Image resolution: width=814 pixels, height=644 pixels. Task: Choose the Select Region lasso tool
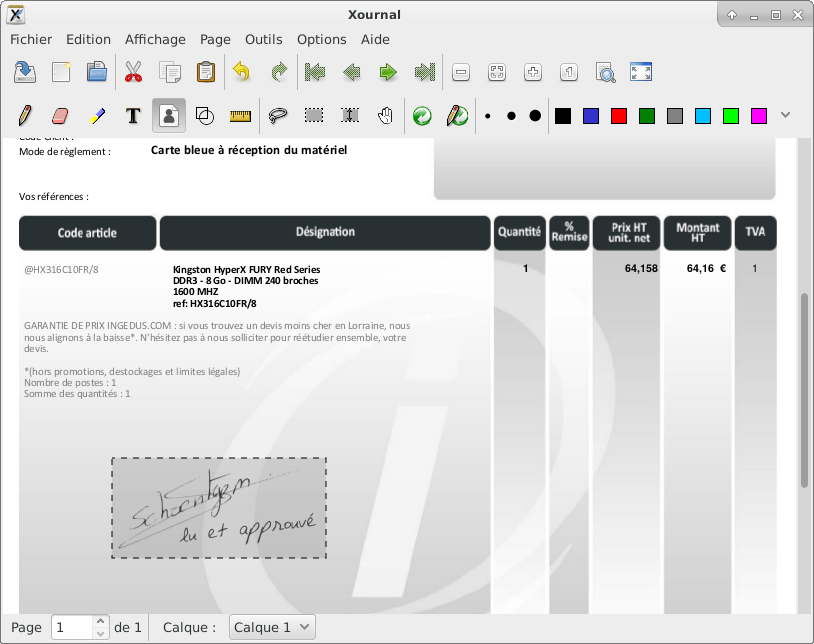pyautogui.click(x=278, y=115)
